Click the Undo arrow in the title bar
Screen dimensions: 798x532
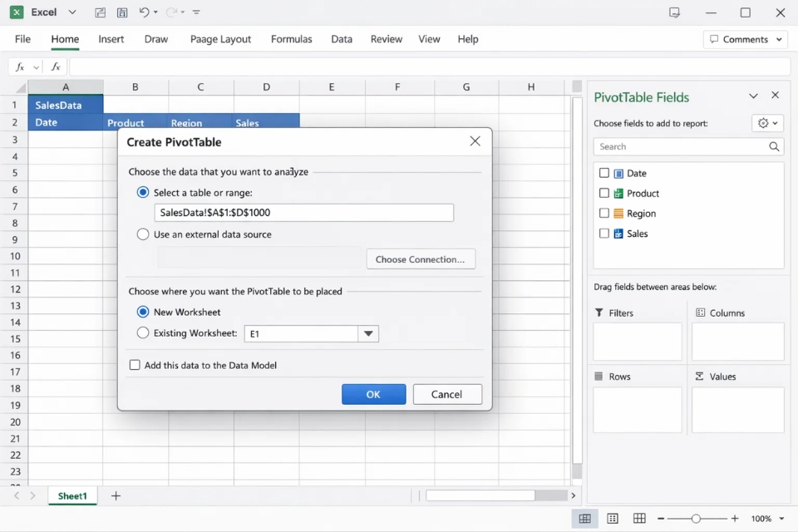144,12
